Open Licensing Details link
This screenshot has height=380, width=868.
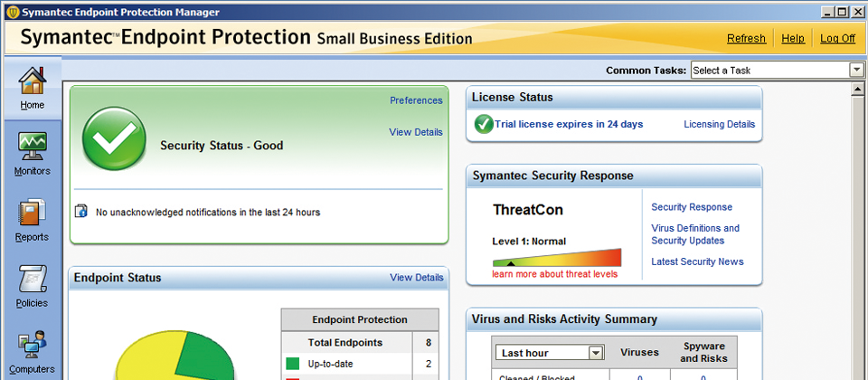tap(719, 124)
